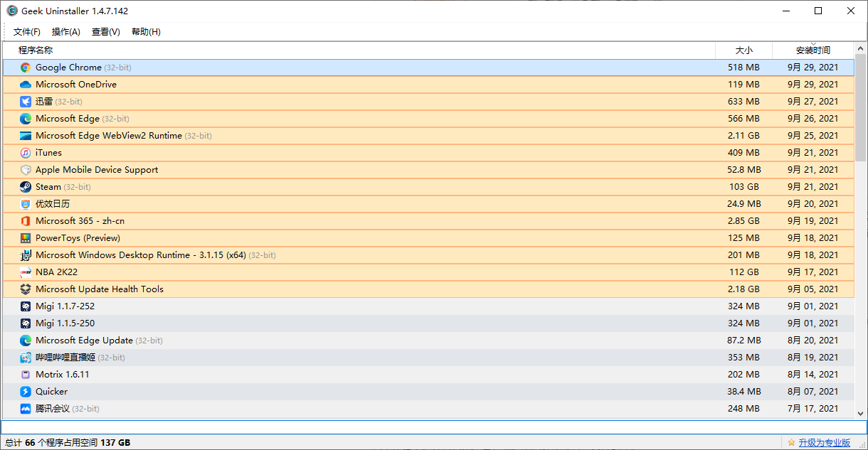Viewport: 868px width, 450px height.
Task: Click the 103 GB size of Steam
Action: point(743,187)
